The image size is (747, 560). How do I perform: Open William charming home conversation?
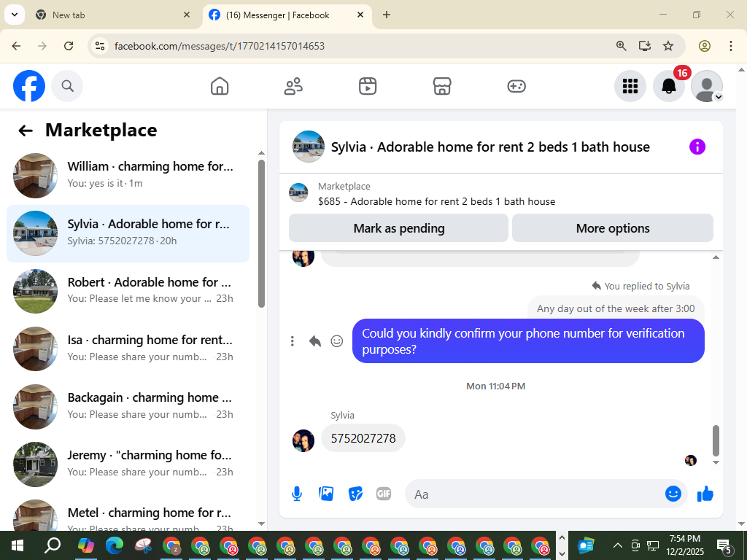128,175
